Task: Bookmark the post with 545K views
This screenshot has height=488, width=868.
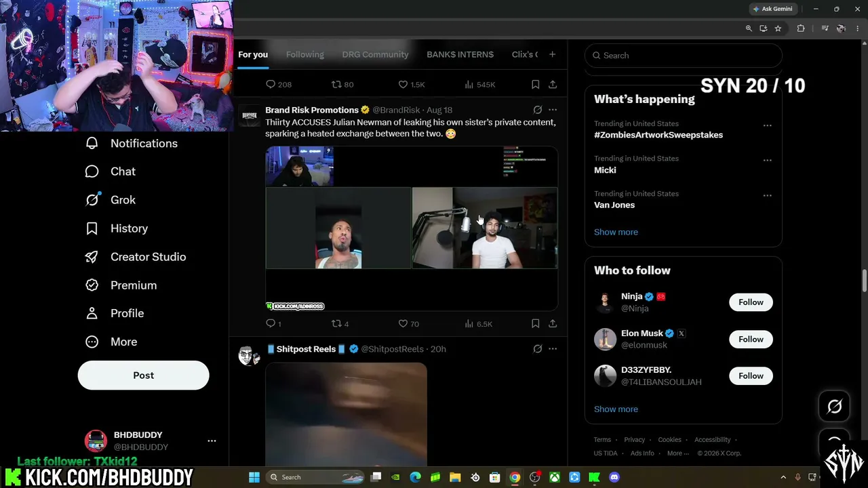Action: point(536,85)
